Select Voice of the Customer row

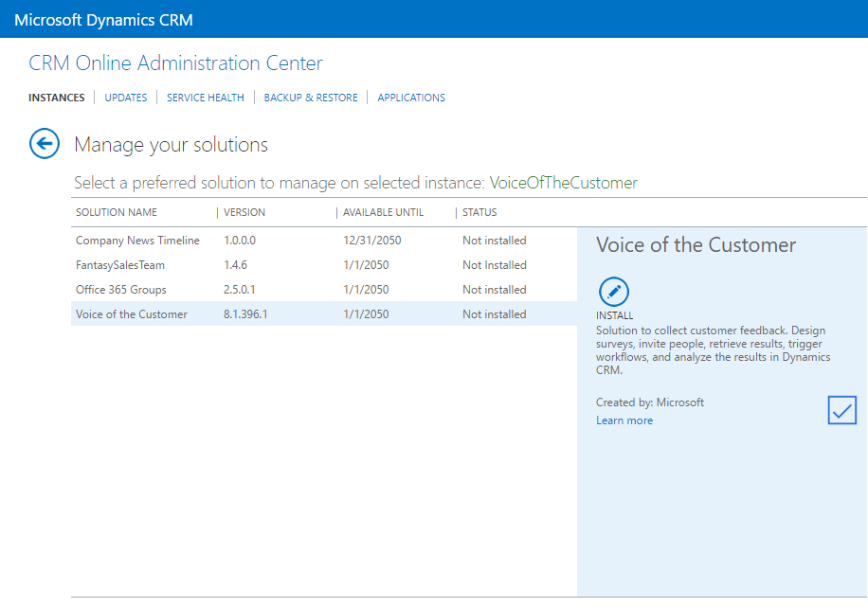click(132, 314)
